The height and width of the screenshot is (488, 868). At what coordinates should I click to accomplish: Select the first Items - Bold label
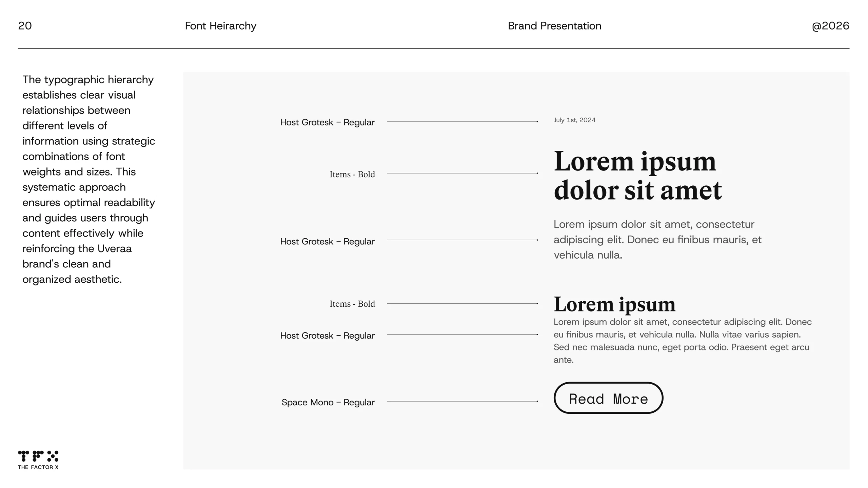click(x=352, y=174)
